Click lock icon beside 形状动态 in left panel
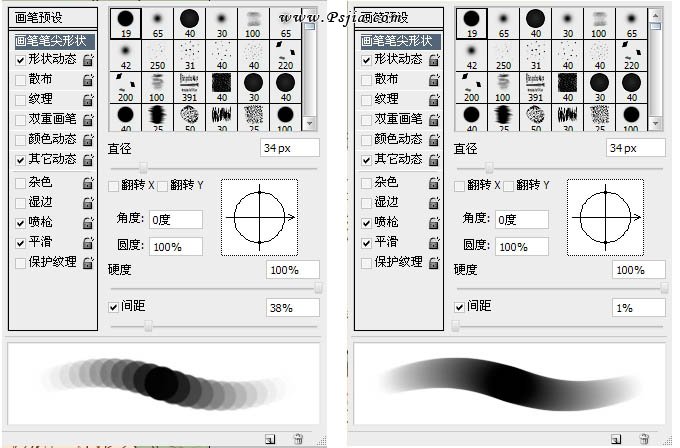The image size is (680, 448). tap(88, 60)
